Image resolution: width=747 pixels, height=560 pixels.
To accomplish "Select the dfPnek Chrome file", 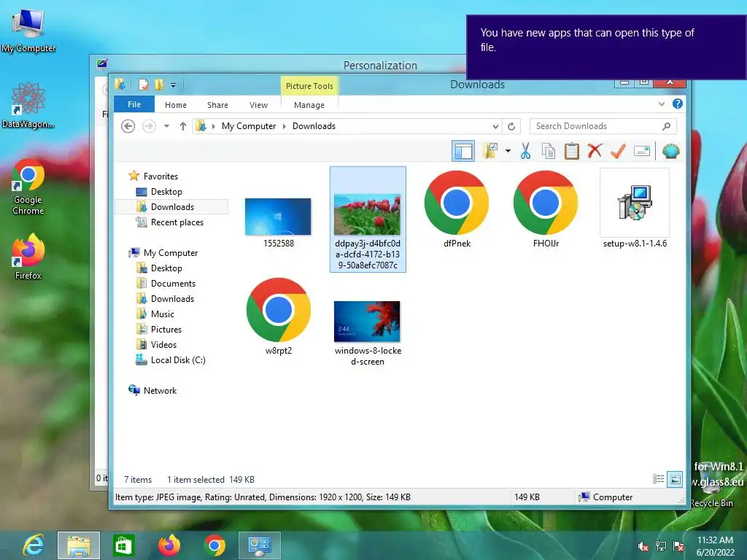I will coord(457,209).
